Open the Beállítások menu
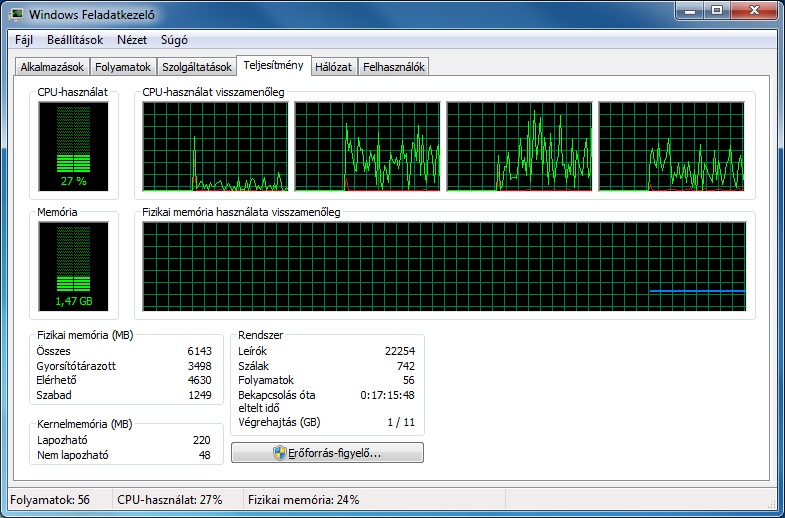The height and width of the screenshot is (518, 785). pyautogui.click(x=75, y=40)
